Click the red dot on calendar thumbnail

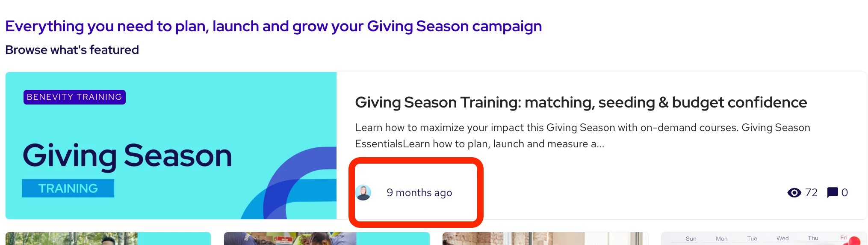click(854, 241)
